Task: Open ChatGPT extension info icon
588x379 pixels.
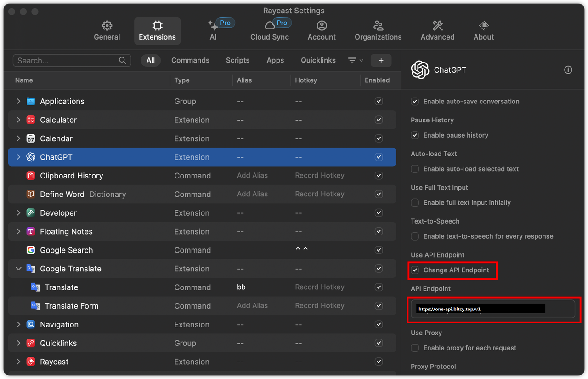Action: coord(568,70)
